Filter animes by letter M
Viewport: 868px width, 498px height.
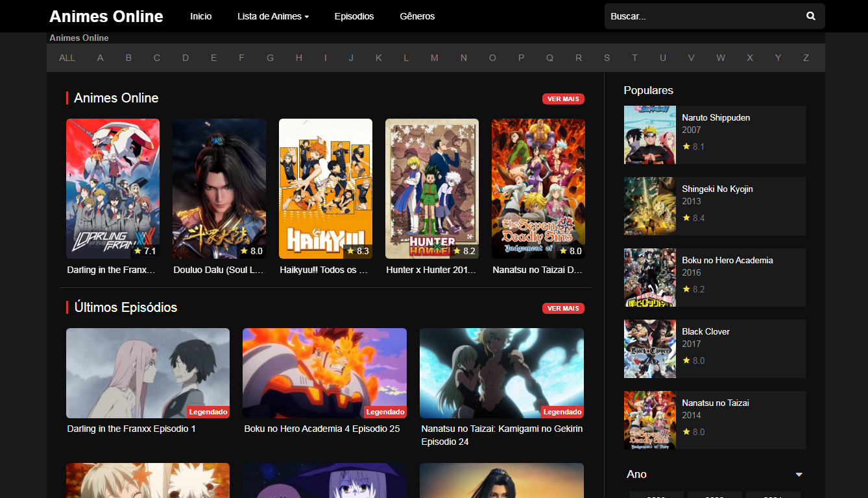click(434, 58)
